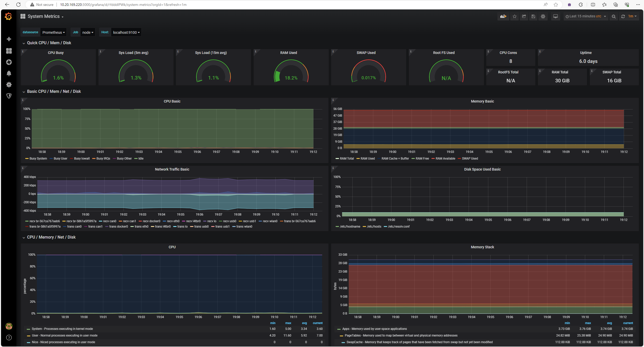Open the Server Admin shield icon
Screen dimensions: 644x347
[9, 96]
